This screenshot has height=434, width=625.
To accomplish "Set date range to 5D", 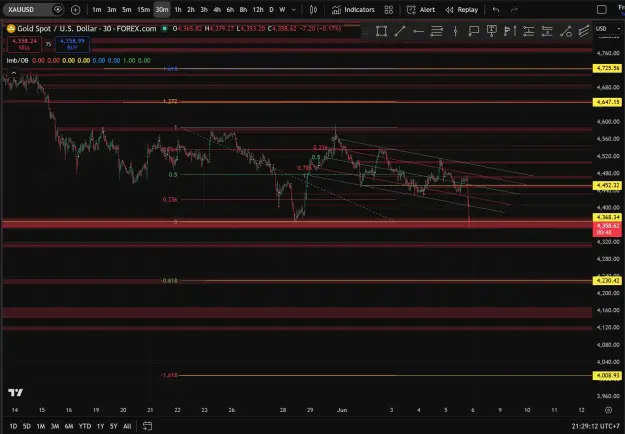I will point(27,426).
